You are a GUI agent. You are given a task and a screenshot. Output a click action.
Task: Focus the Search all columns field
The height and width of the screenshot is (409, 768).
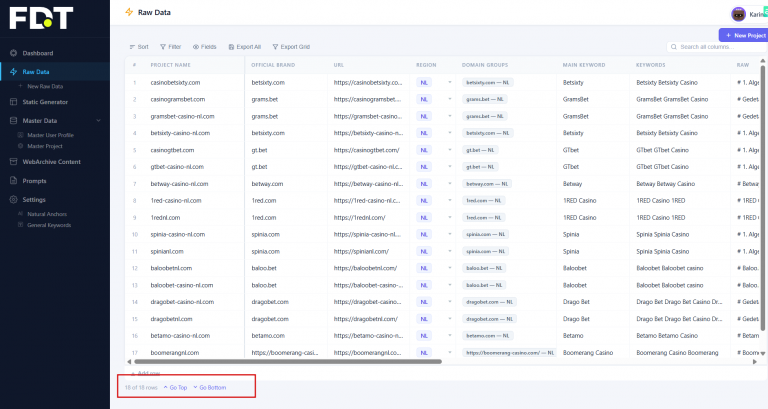tap(716, 47)
